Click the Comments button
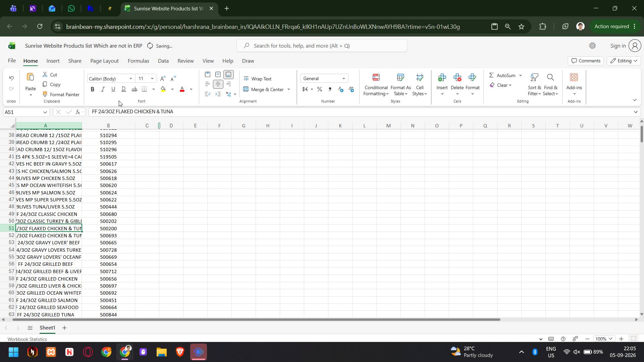Viewport: 644px width, 362px height. pos(586,61)
